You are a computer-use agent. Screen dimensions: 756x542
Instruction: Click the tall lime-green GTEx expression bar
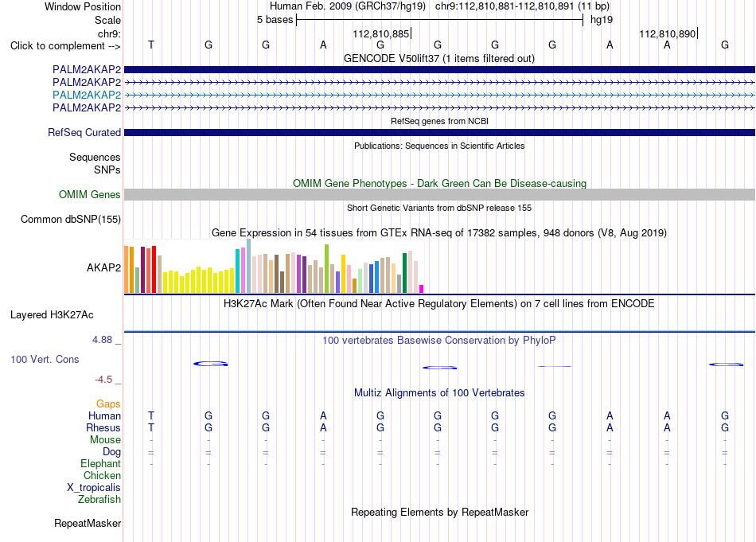click(326, 268)
